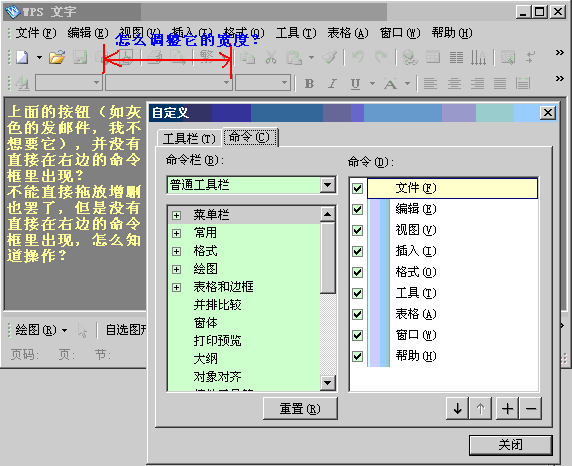Viewport: 572px width, 466px height.
Task: Click the Bold formatting button
Action: (x=309, y=84)
